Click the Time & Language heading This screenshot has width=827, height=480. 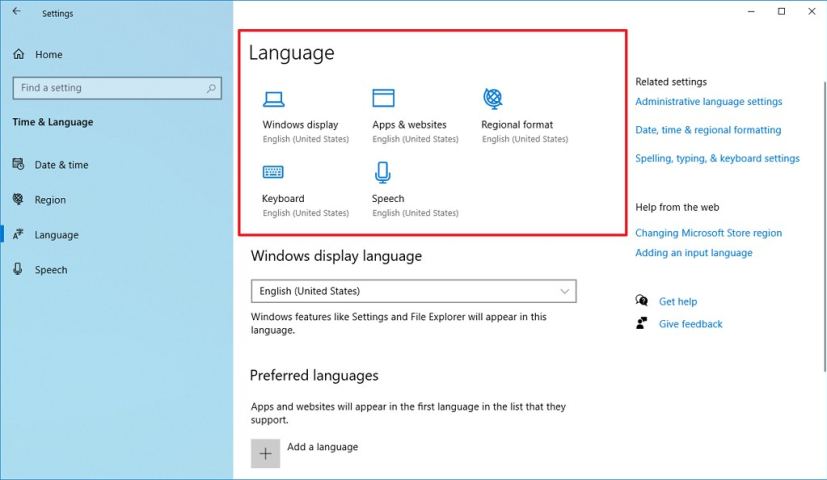coord(53,122)
